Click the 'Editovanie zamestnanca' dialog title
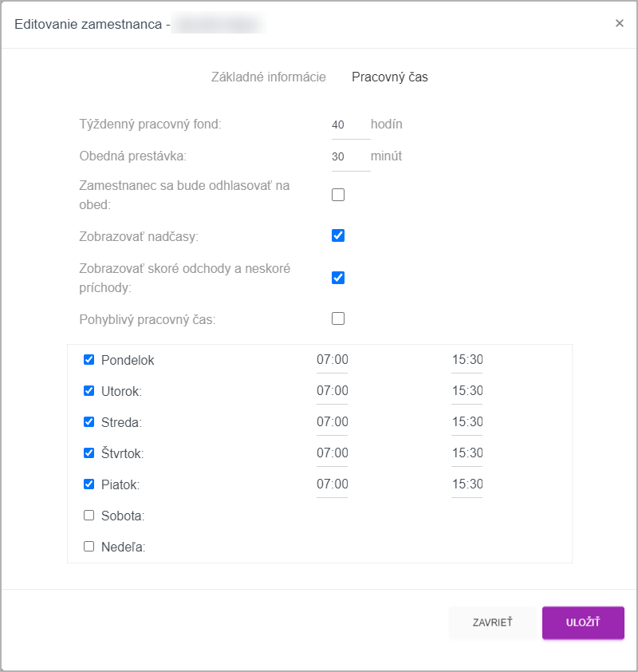This screenshot has width=638, height=672. pyautogui.click(x=89, y=24)
